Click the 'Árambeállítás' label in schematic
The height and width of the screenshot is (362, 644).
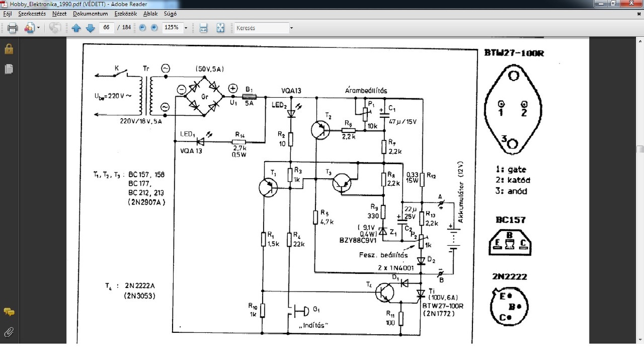[366, 91]
